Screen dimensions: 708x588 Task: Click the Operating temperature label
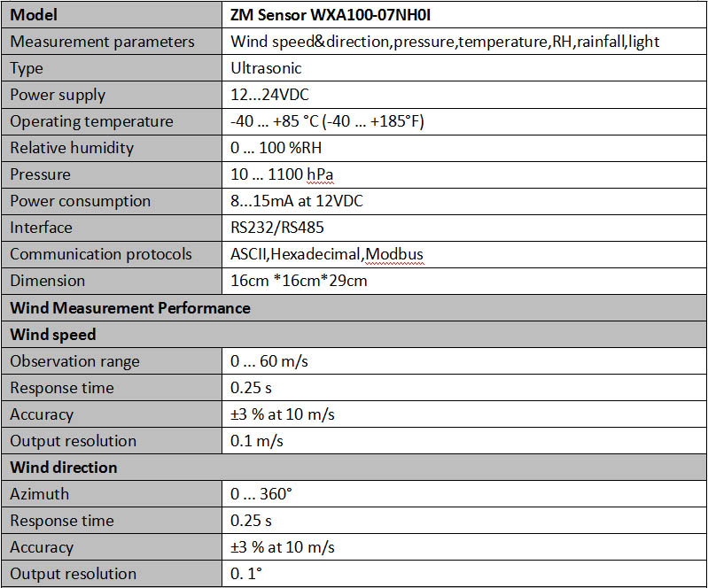(91, 121)
